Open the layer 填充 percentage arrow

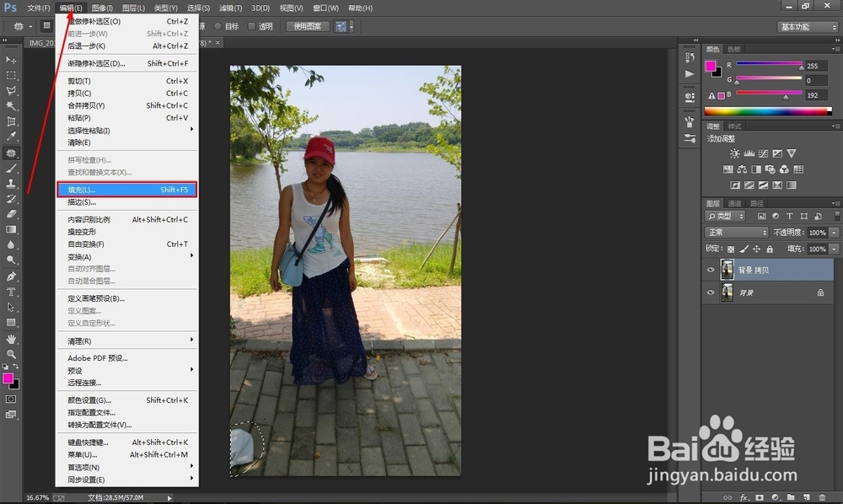[834, 249]
